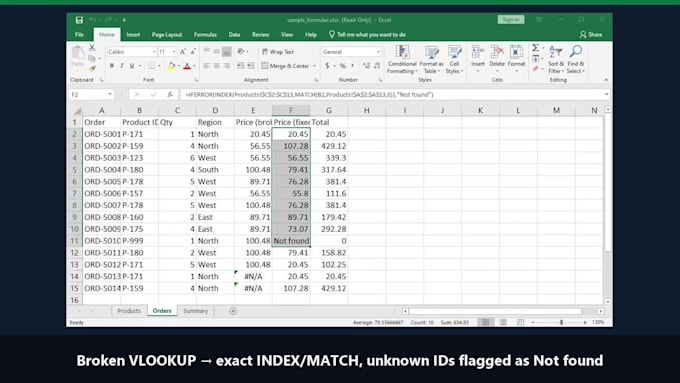
Task: Open the Name Box dropdown beside F2
Action: click(x=110, y=95)
